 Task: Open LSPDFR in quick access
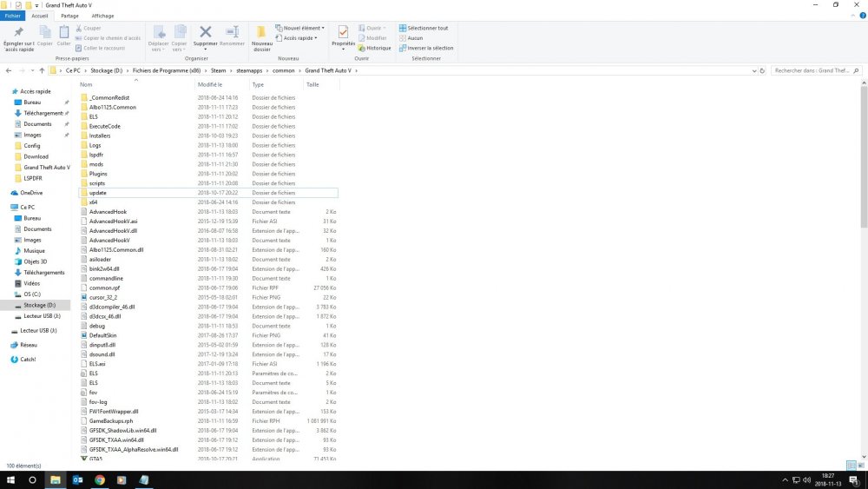[33, 178]
